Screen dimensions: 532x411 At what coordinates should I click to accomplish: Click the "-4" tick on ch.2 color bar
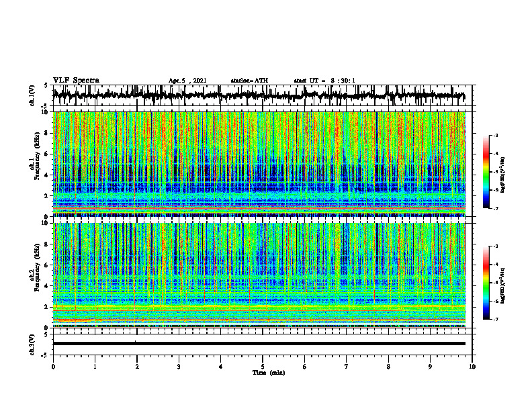click(x=495, y=265)
